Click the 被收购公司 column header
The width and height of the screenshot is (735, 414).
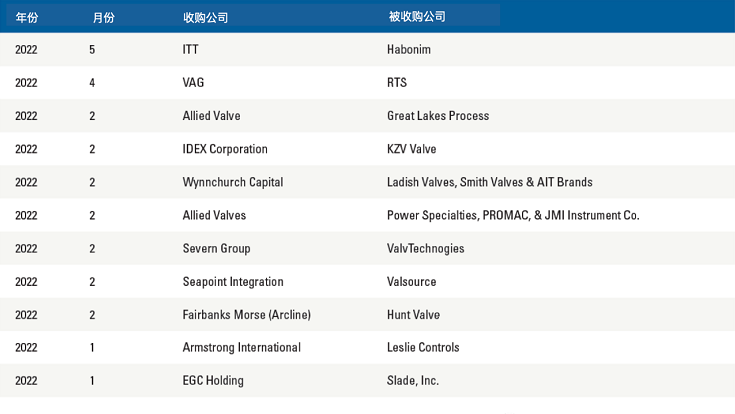417,17
